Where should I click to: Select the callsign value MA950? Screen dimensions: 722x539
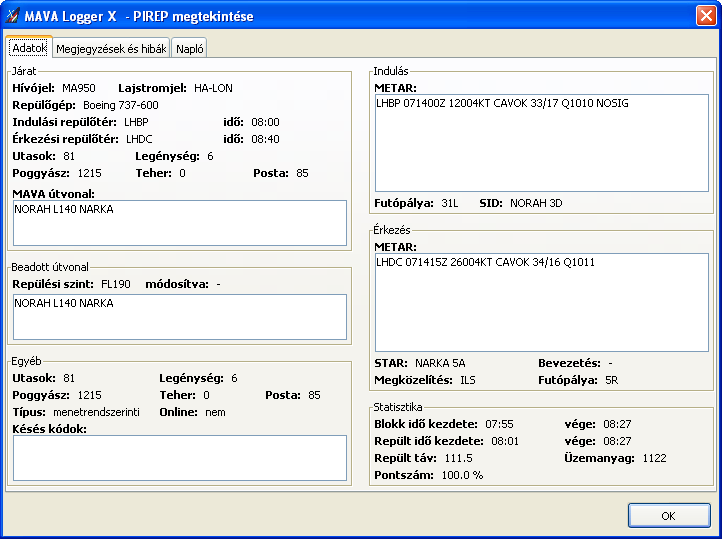click(x=79, y=88)
